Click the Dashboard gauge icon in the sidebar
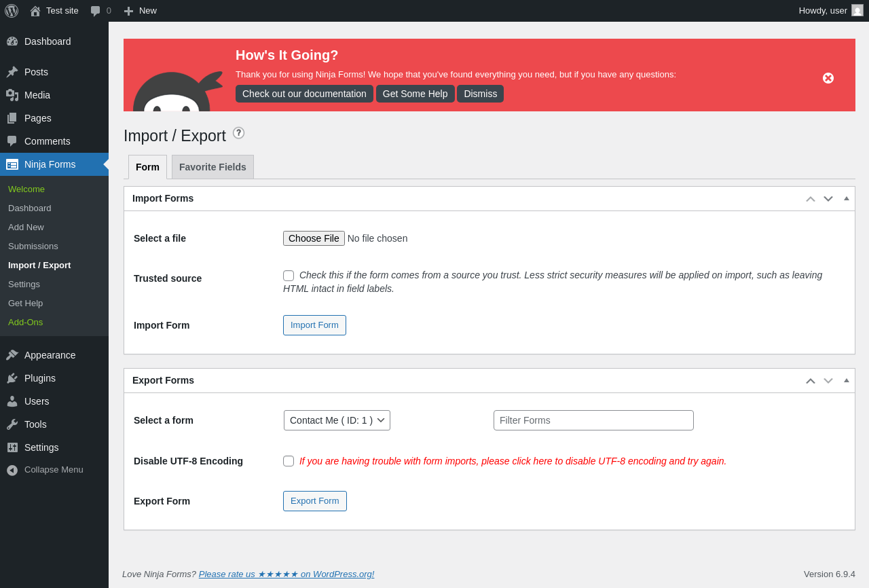This screenshot has width=869, height=588. [x=12, y=41]
